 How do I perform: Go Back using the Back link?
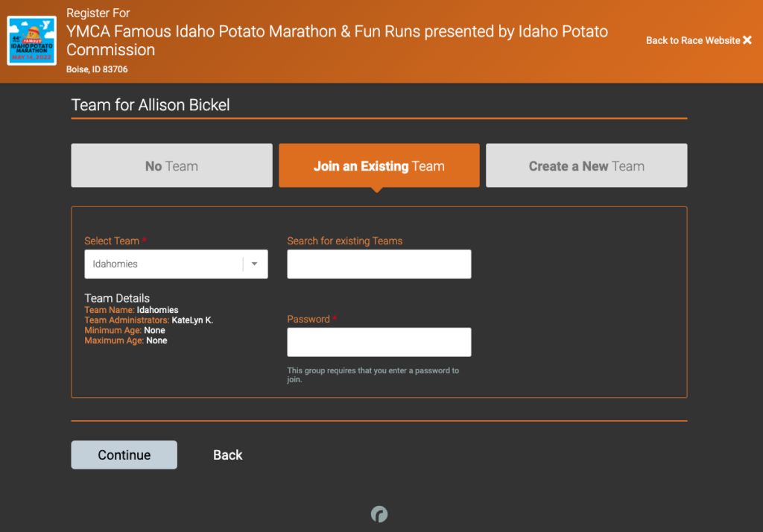pyautogui.click(x=228, y=455)
